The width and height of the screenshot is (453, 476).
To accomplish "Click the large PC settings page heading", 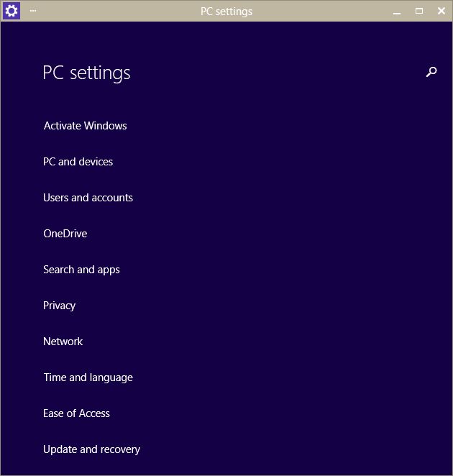I will point(86,73).
